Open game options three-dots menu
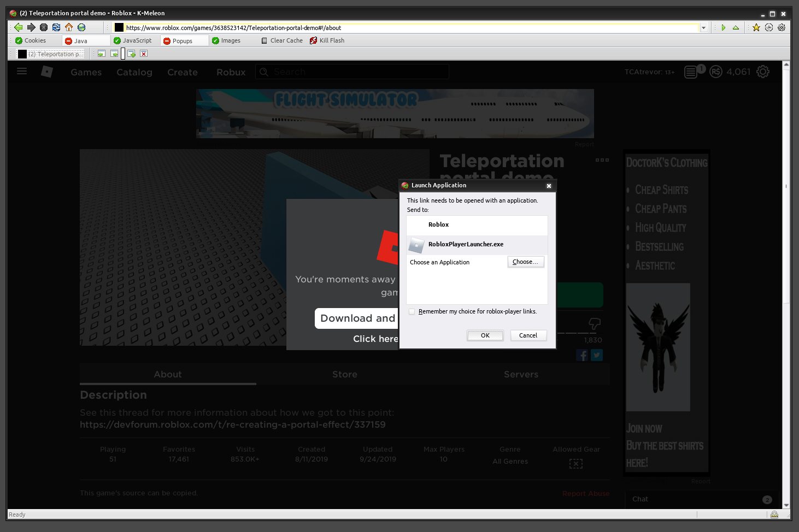 [x=602, y=160]
